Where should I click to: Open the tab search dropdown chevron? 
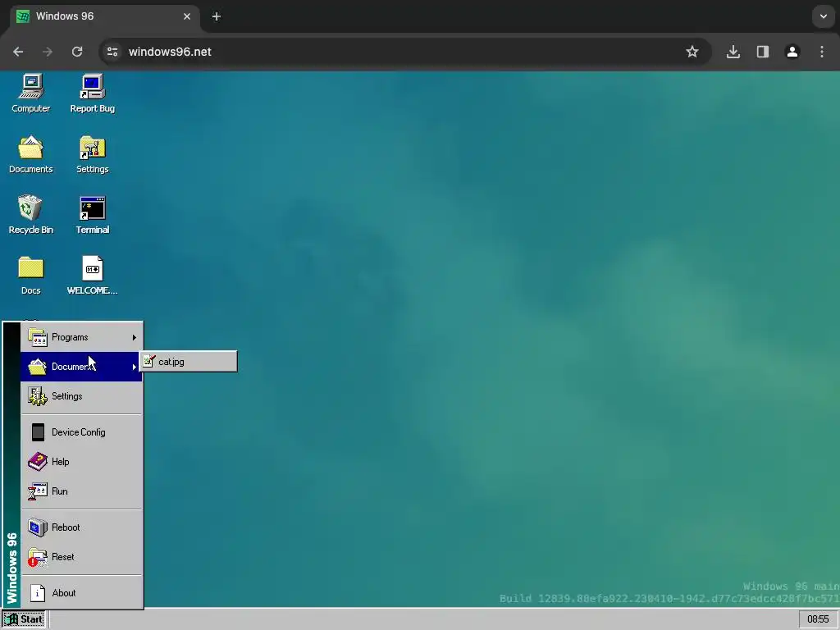824,16
